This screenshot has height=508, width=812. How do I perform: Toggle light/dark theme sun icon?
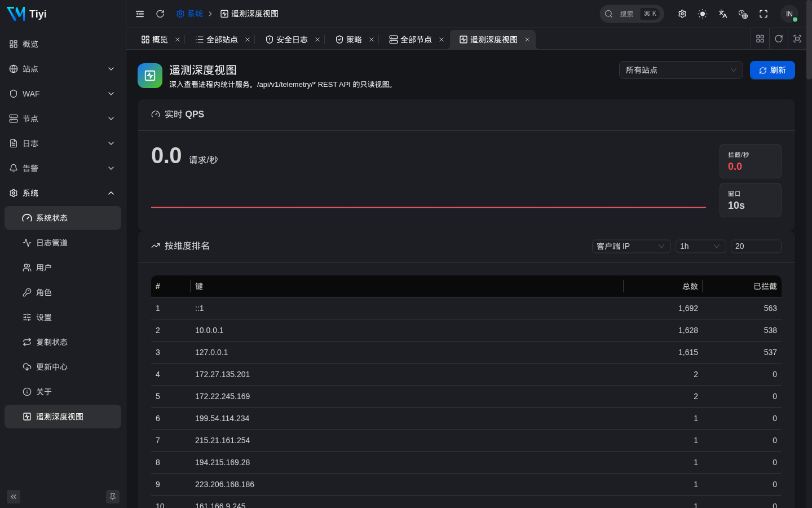pyautogui.click(x=703, y=14)
